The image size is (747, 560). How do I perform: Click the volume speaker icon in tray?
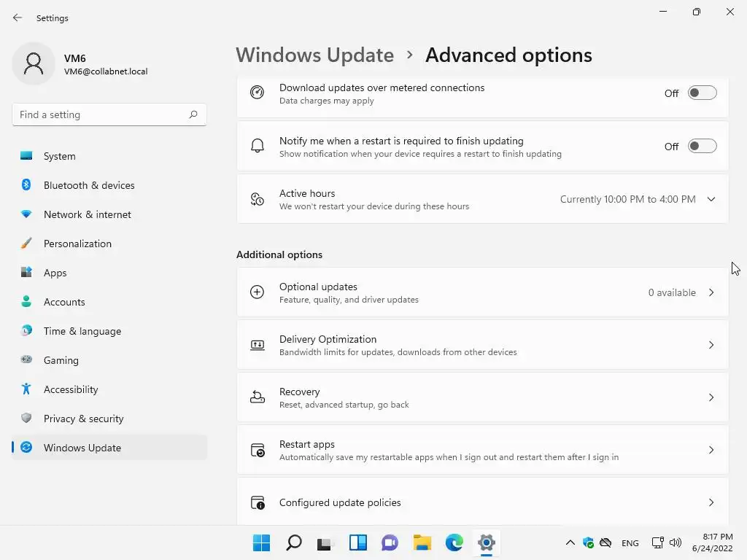tap(675, 542)
